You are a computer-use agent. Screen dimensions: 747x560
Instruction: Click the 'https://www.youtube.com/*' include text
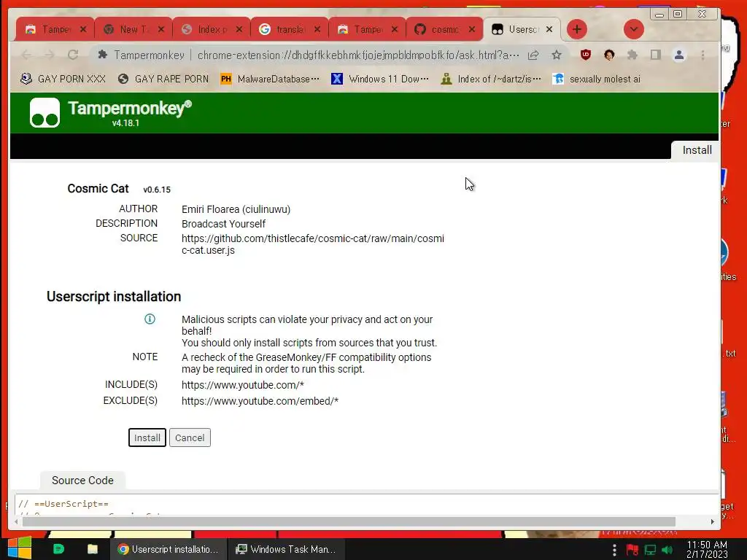pos(242,385)
